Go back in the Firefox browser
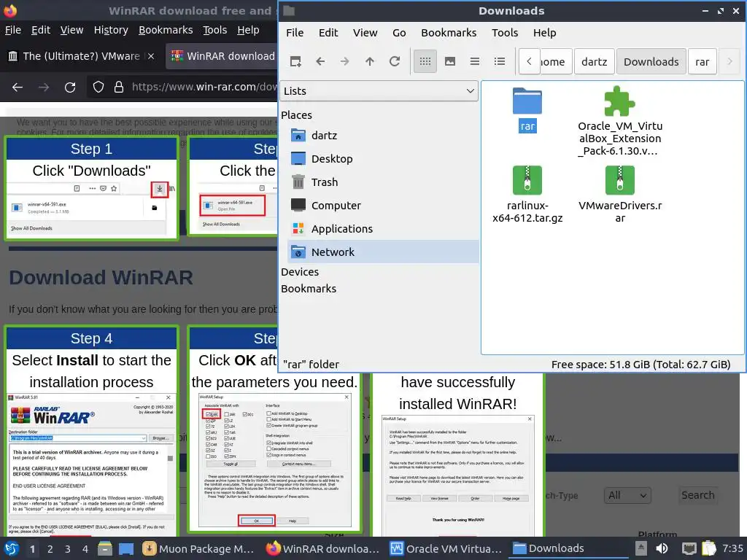Screen dimensions: 747x560 18,87
